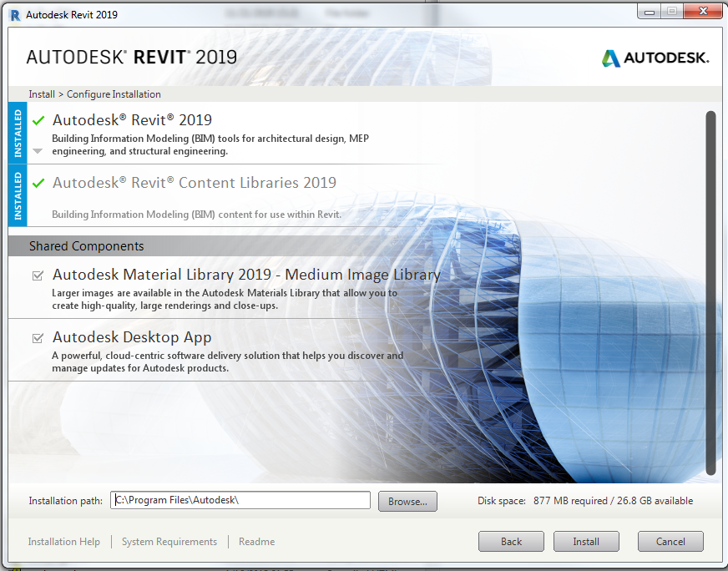
Task: View System Requirements
Action: coord(169,541)
